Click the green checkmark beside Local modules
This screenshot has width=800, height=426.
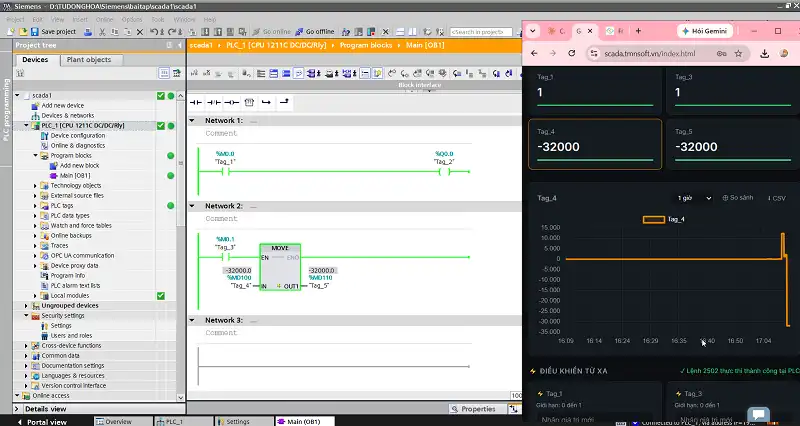pos(161,295)
